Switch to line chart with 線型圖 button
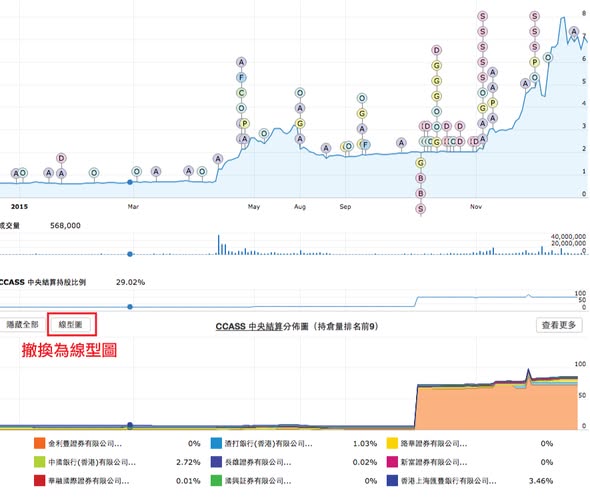Image resolution: width=590 pixels, height=498 pixels. tap(70, 324)
